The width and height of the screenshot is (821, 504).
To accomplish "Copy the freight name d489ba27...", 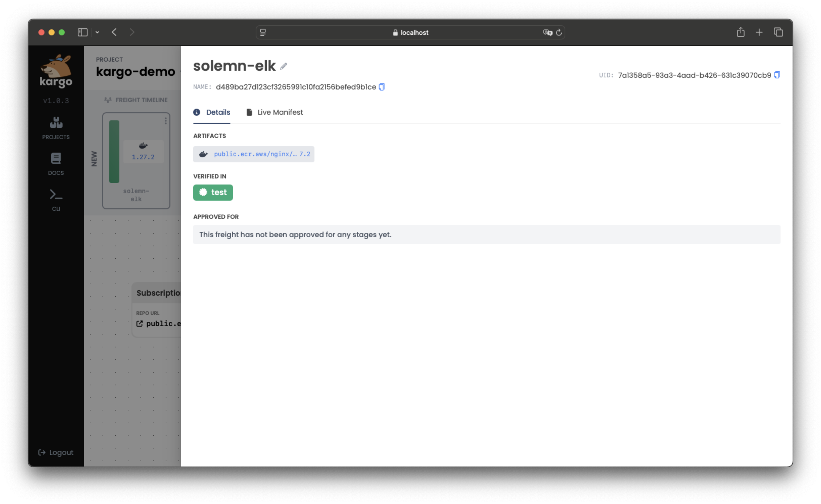I will [382, 87].
